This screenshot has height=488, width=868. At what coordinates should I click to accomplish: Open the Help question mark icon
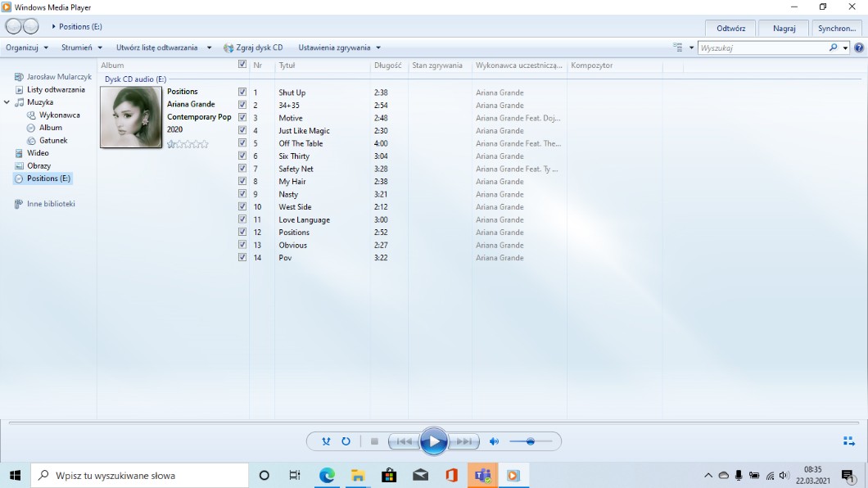coord(859,47)
